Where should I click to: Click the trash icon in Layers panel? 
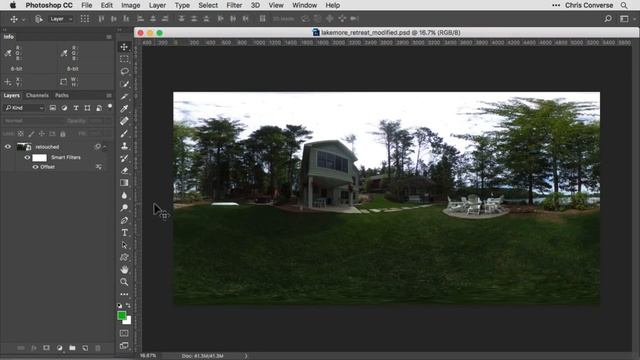[98, 348]
